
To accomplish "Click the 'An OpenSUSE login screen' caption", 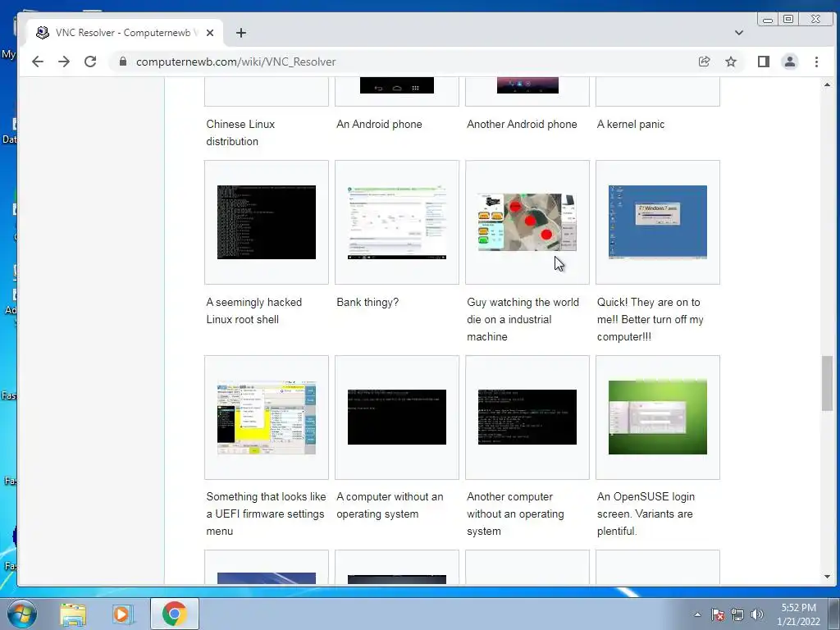I will pyautogui.click(x=646, y=514).
